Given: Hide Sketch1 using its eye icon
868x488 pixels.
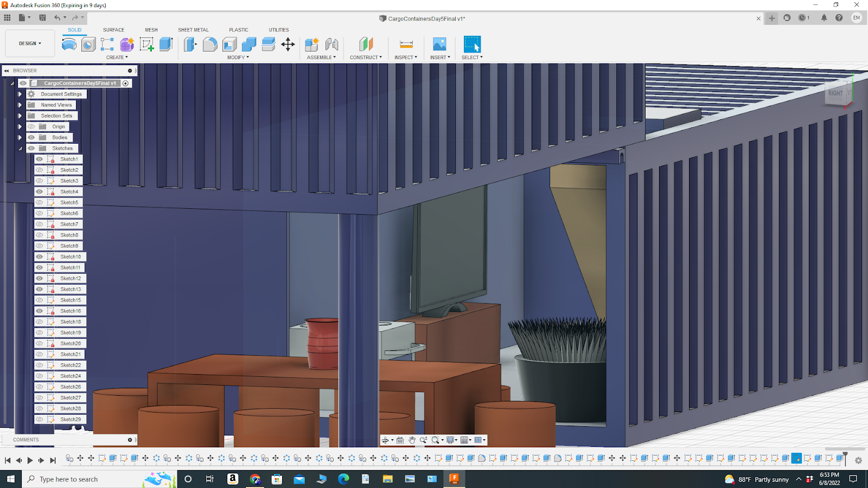Looking at the screenshot, I should tap(39, 159).
